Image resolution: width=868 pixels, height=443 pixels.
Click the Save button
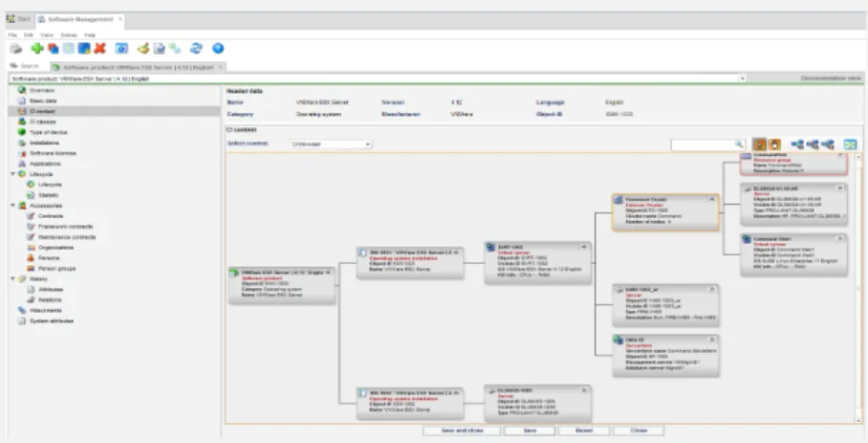(x=530, y=431)
